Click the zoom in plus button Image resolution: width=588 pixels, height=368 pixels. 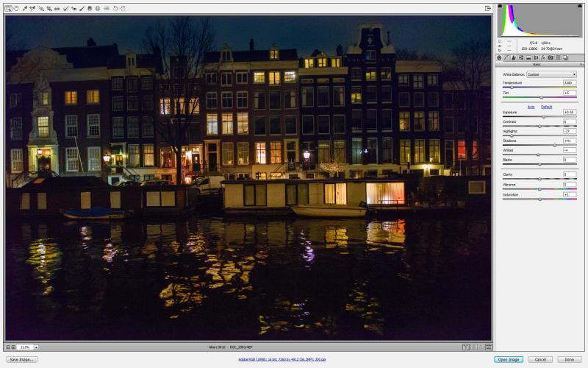pyautogui.click(x=13, y=347)
